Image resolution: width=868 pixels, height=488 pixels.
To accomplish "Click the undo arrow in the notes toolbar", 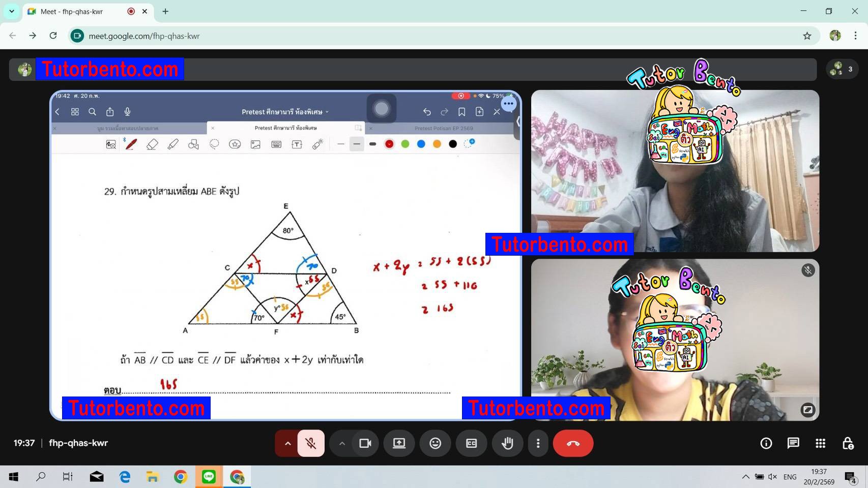I will click(427, 111).
